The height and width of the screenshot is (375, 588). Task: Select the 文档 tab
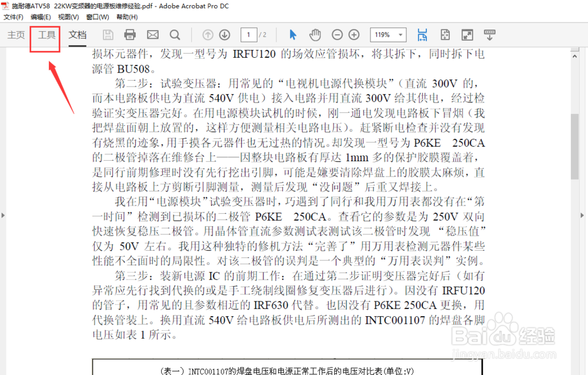(x=77, y=35)
